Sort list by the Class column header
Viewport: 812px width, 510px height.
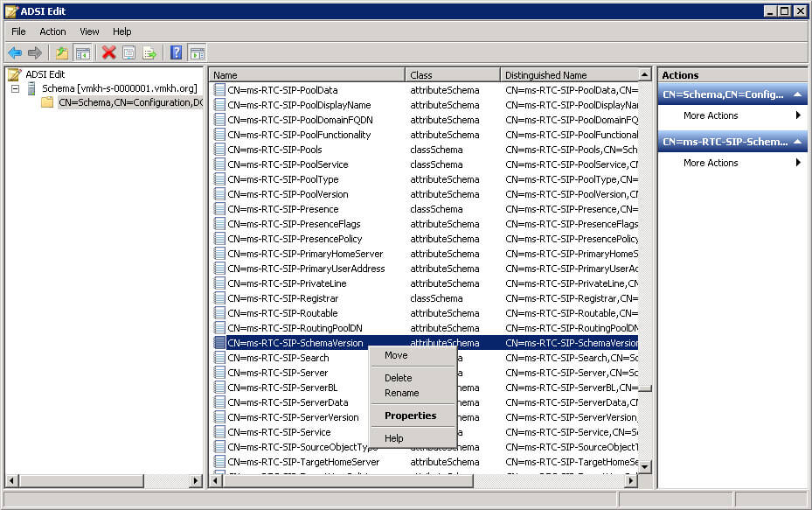(x=453, y=75)
